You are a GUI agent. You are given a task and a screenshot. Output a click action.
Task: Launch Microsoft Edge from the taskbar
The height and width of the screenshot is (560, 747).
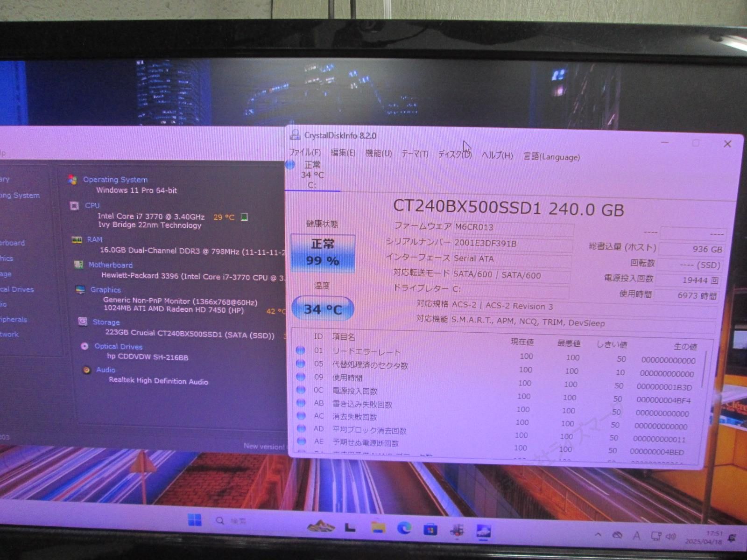(x=404, y=528)
